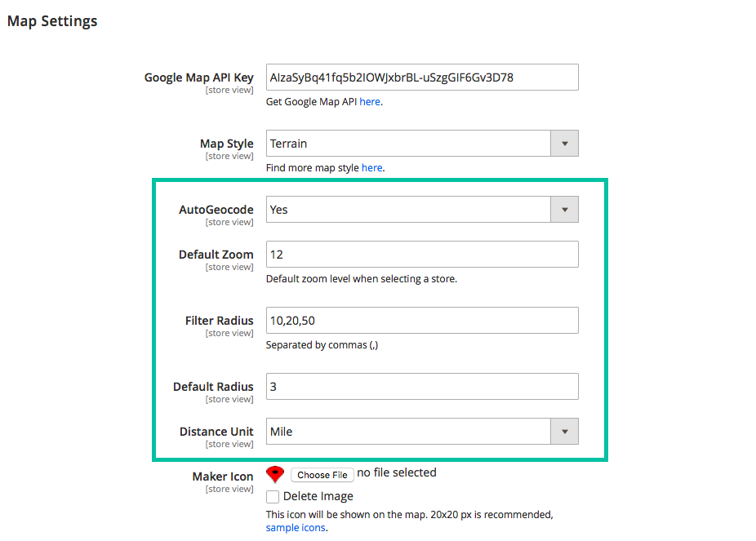This screenshot has height=541, width=756.
Task: Click the Map Settings heading
Action: click(x=51, y=20)
